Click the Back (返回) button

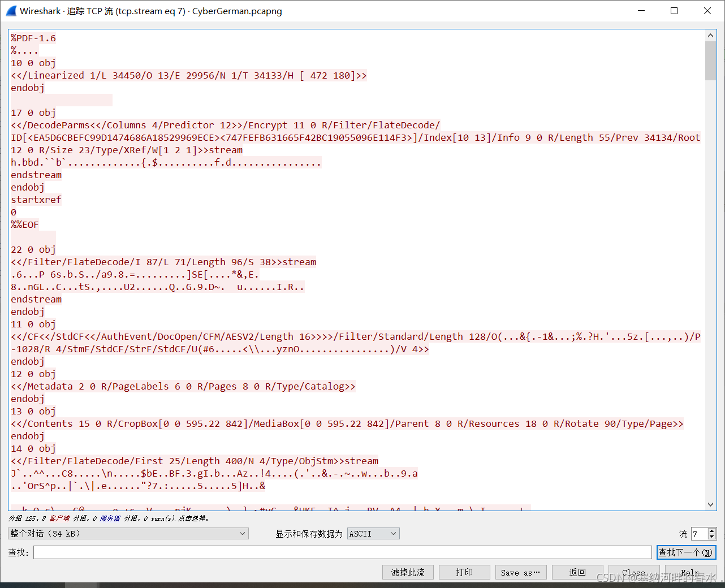[x=577, y=572]
